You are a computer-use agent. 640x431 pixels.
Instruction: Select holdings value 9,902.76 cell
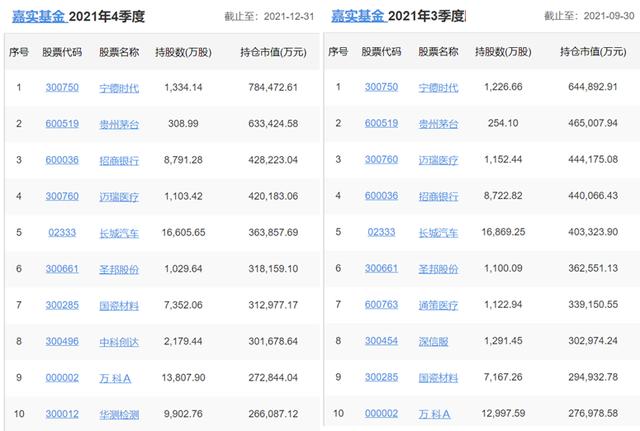coord(183,414)
